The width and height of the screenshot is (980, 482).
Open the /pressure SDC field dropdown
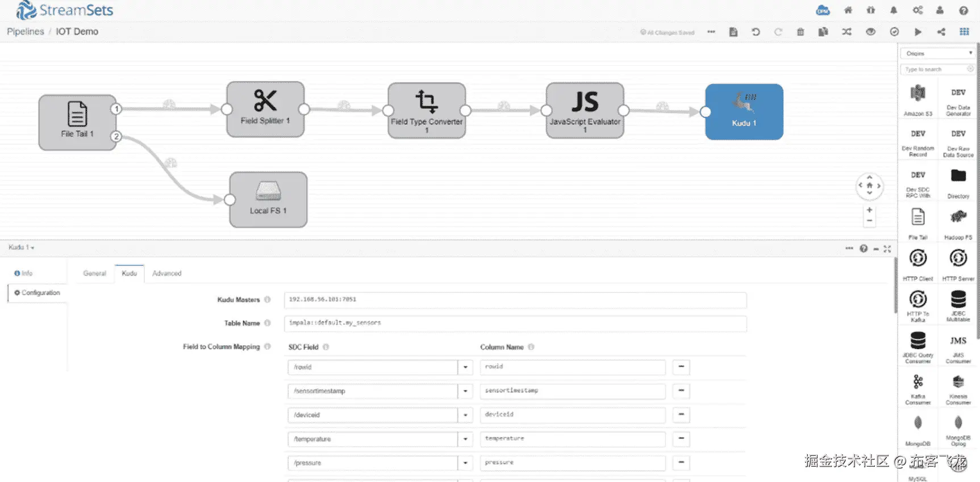pos(465,463)
